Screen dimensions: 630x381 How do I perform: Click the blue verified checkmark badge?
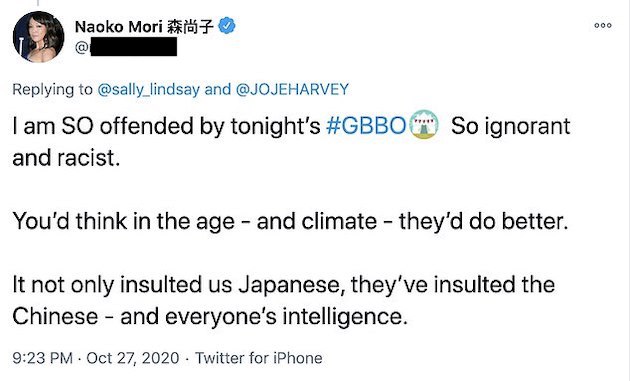coord(227,26)
